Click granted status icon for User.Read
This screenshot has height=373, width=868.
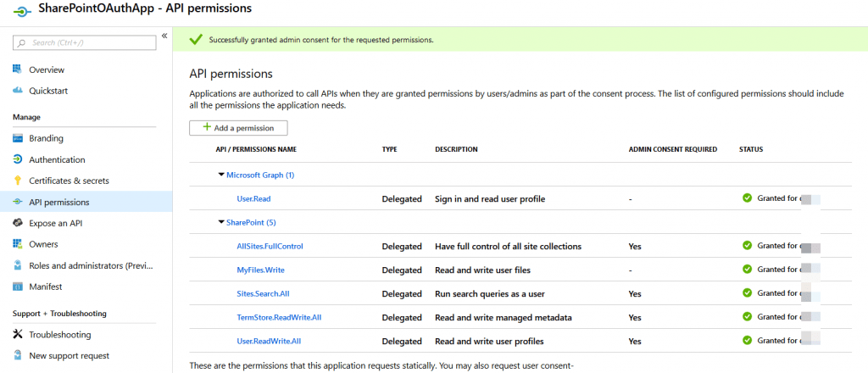(747, 198)
